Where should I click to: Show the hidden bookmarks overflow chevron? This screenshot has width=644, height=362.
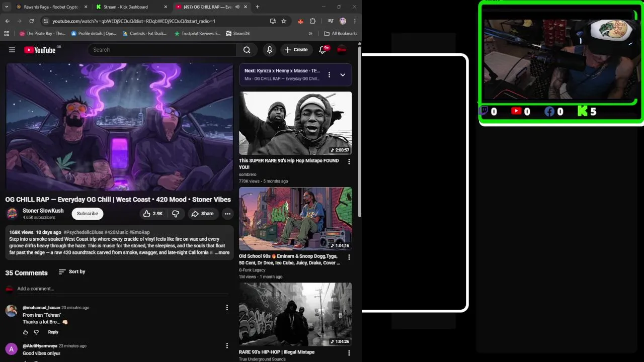310,34
